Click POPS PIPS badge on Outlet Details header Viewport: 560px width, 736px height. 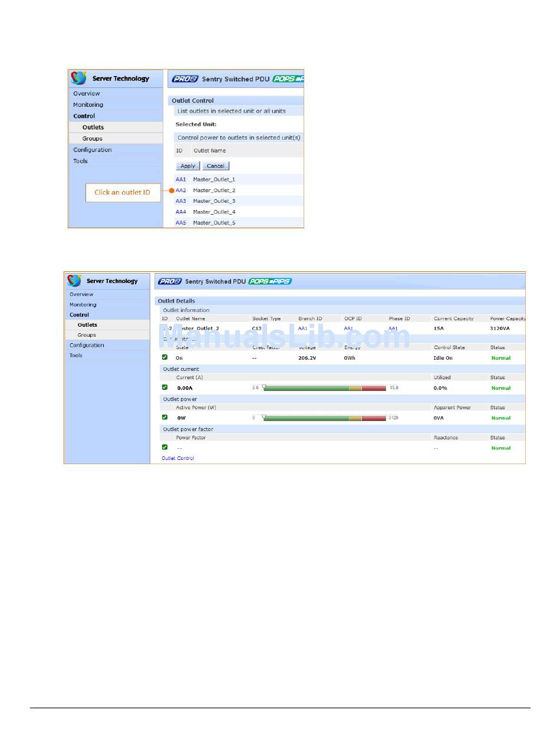270,281
